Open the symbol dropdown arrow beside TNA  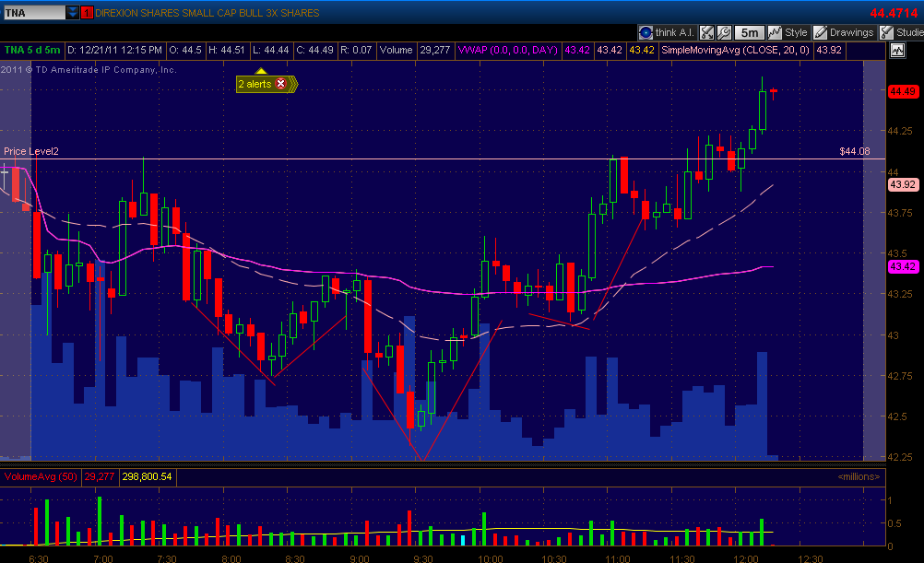(72, 12)
